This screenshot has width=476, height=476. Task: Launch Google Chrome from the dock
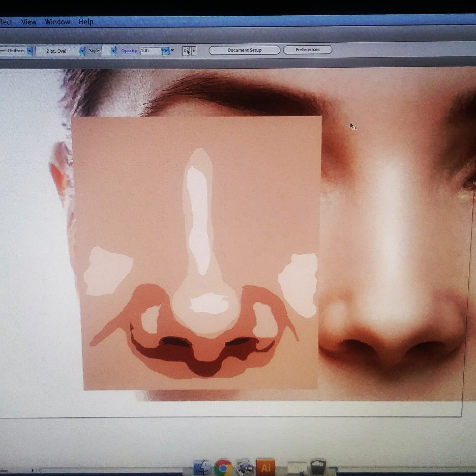(223, 468)
